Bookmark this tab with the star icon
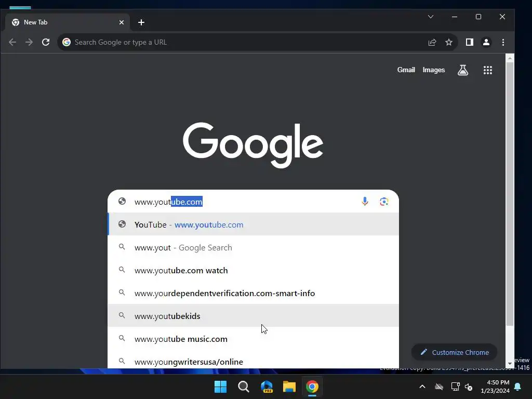The image size is (532, 399). [449, 42]
